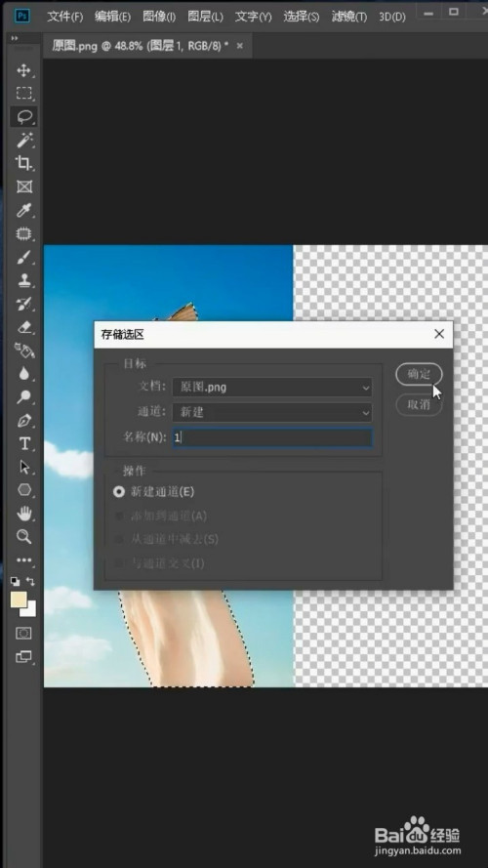Cancel with the 取消 button
Screen dimensions: 488x868
pyautogui.click(x=419, y=405)
